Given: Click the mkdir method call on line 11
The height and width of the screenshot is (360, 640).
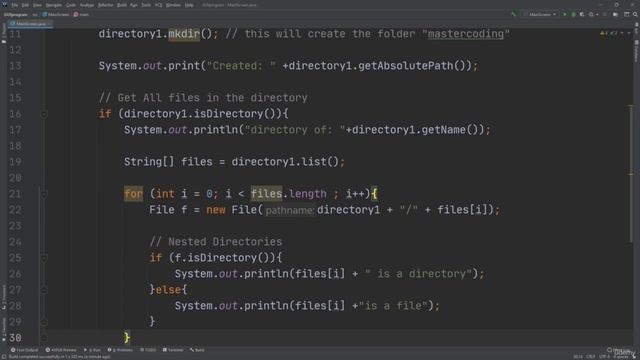Looking at the screenshot, I should (184, 34).
